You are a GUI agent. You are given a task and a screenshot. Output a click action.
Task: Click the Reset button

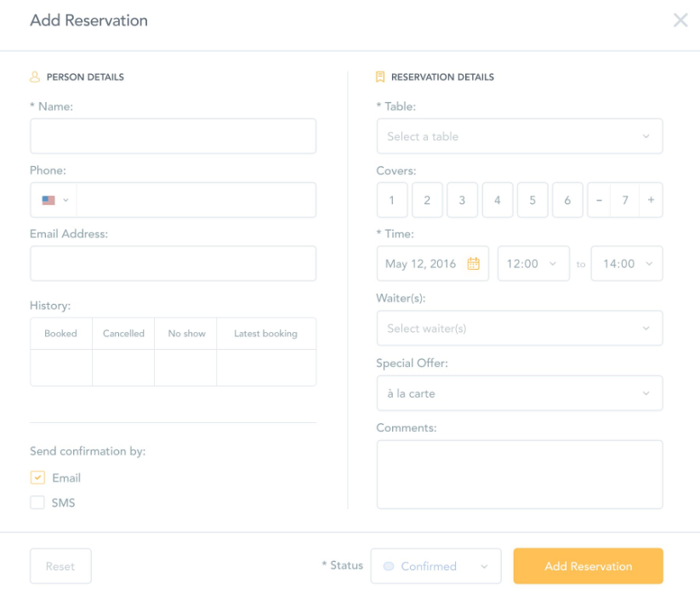60,566
